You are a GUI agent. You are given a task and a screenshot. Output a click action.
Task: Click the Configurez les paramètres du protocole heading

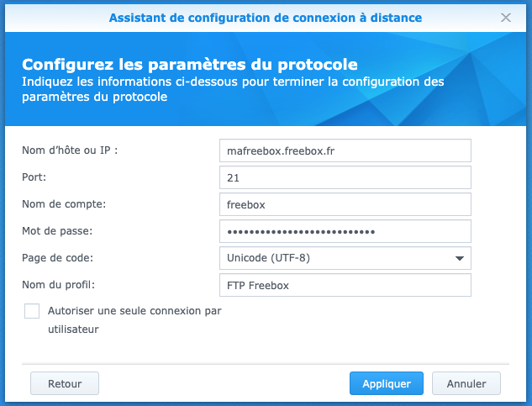click(190, 65)
